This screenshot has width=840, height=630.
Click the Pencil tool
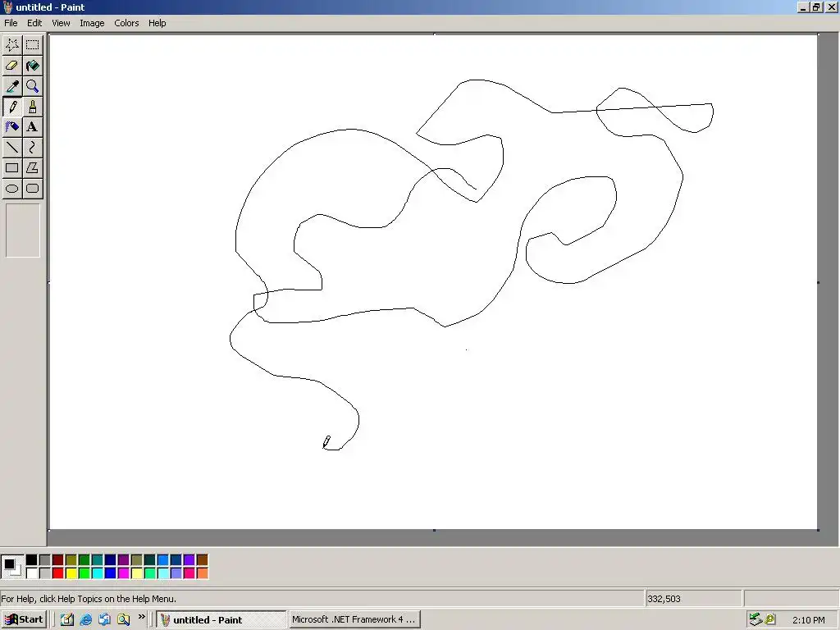tap(12, 107)
